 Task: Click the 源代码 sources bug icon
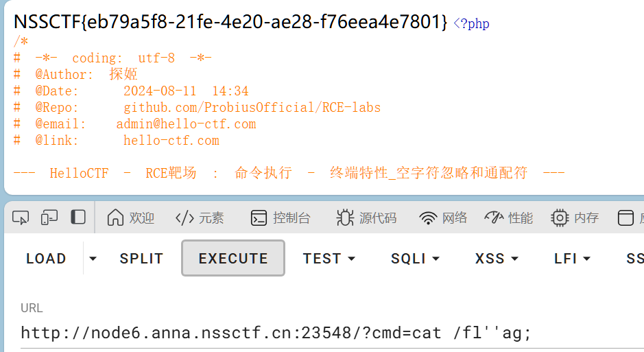(345, 218)
